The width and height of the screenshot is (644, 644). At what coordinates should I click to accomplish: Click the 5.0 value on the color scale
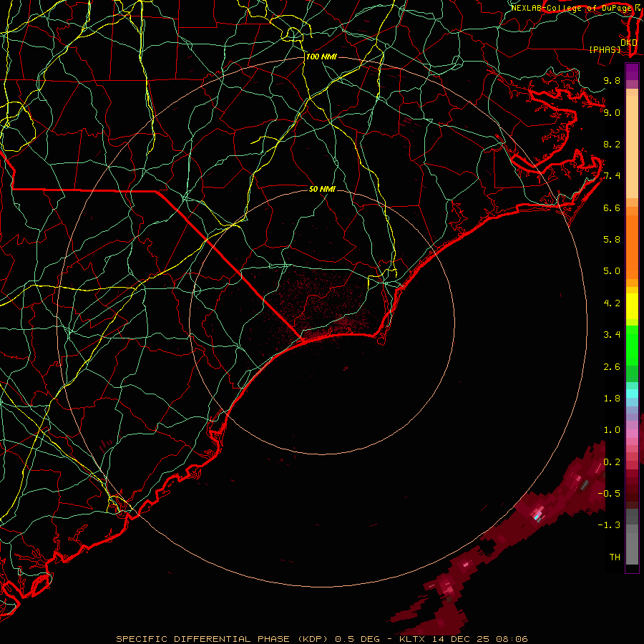[612, 271]
